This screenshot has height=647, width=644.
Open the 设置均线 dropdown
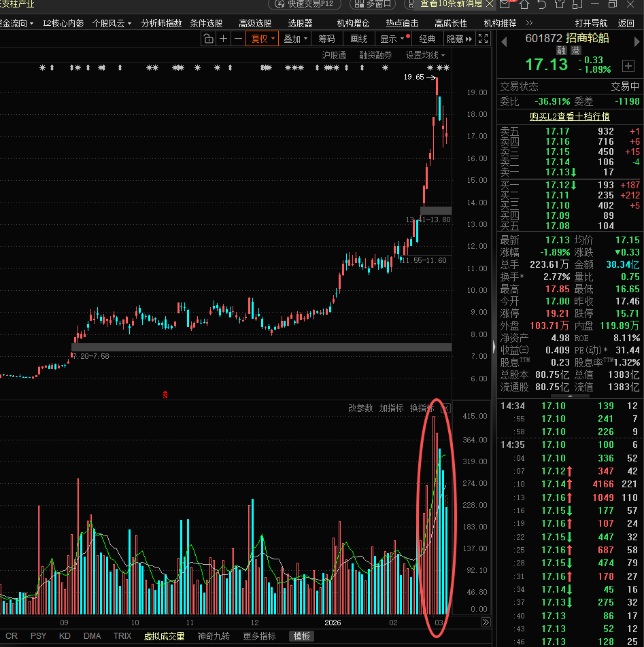[425, 55]
